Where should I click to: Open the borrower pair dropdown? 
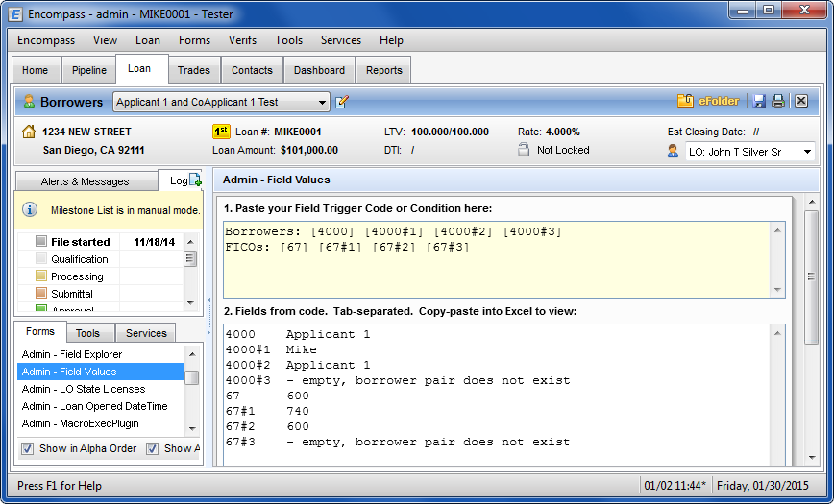click(x=322, y=102)
